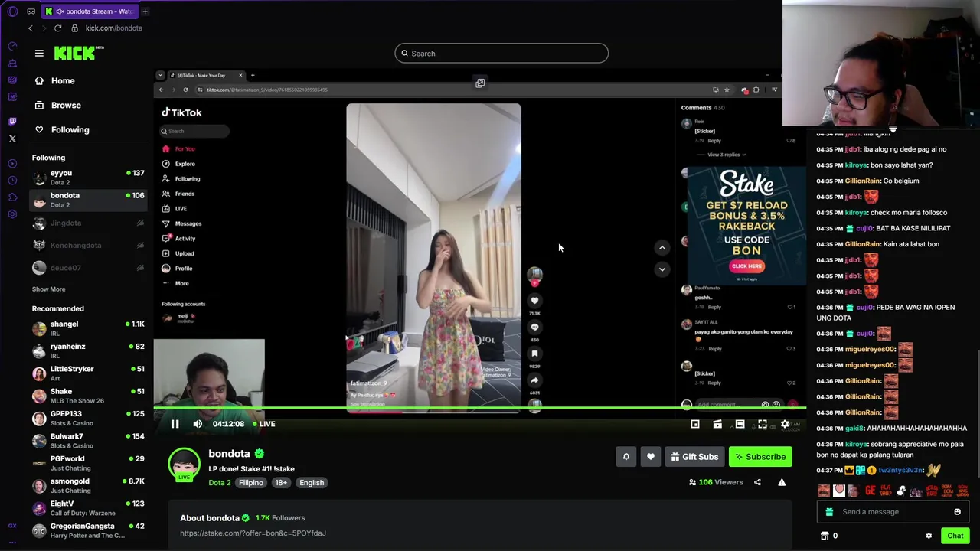Viewport: 980px width, 551px height.
Task: Open the recommended LittleStryker channel
Action: click(88, 373)
